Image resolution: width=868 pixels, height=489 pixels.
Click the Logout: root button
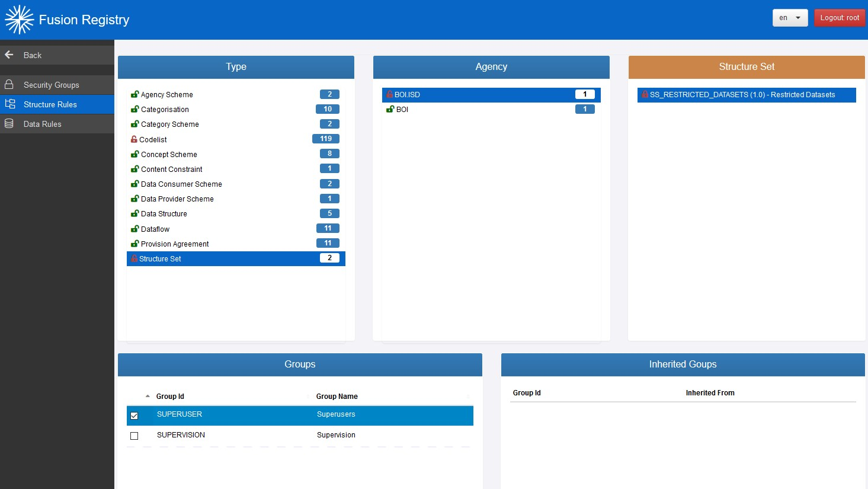[839, 18]
